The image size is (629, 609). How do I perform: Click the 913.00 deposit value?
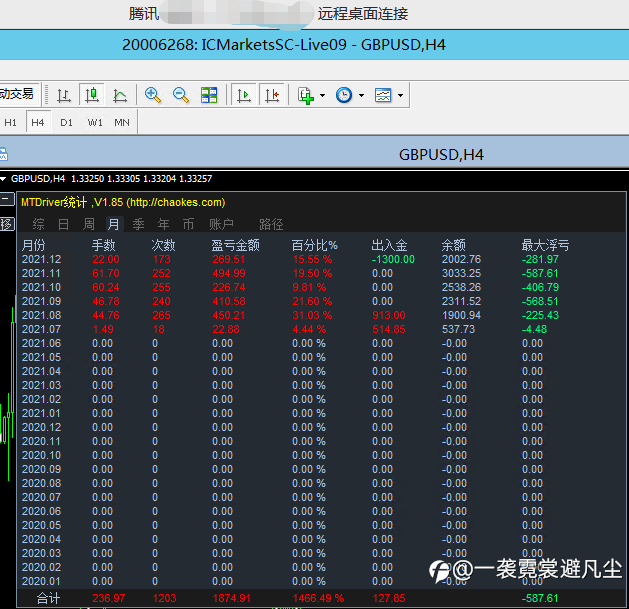389,315
